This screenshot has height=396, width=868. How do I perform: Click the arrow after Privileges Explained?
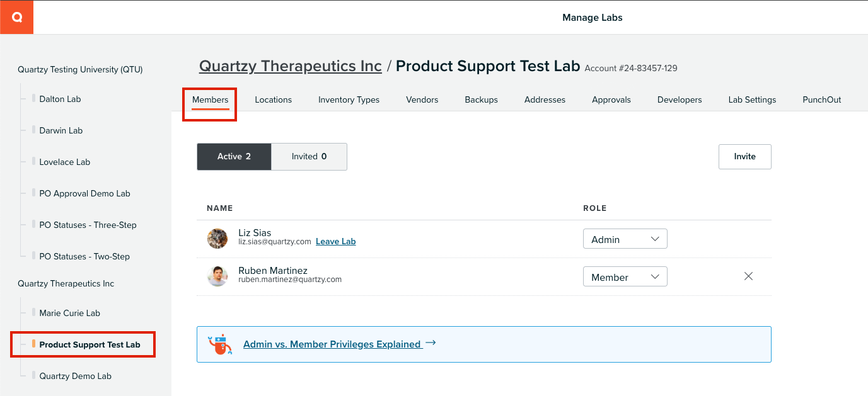[431, 343]
